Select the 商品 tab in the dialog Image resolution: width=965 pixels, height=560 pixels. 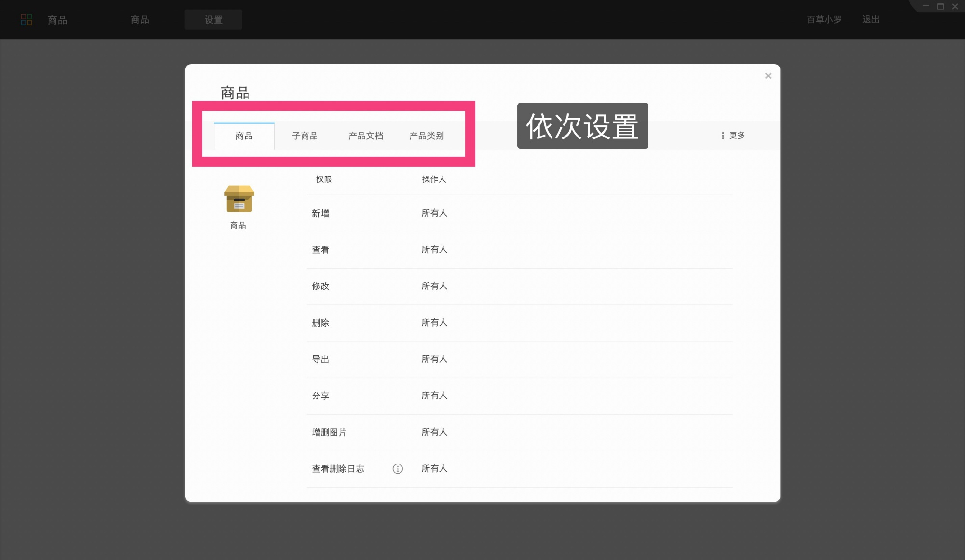tap(244, 136)
